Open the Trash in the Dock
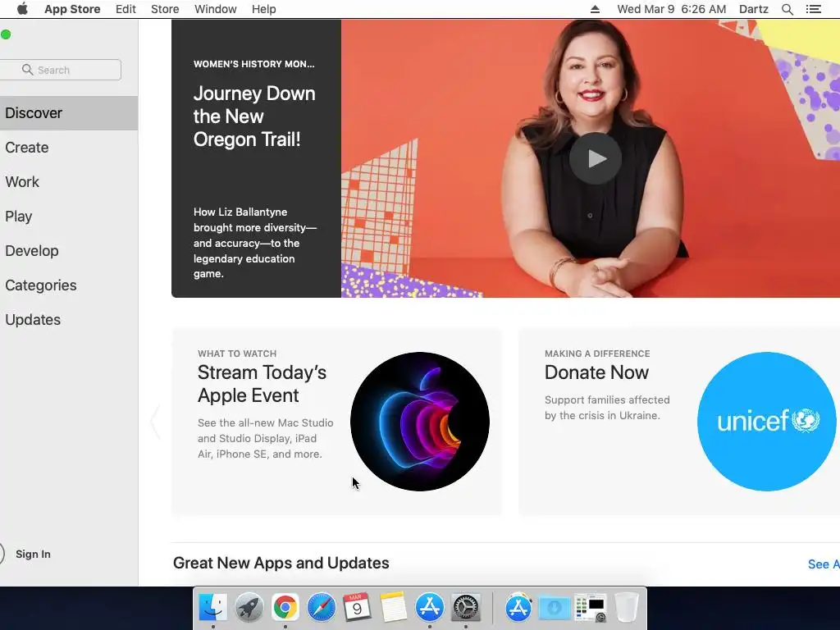840x630 pixels. (626, 608)
